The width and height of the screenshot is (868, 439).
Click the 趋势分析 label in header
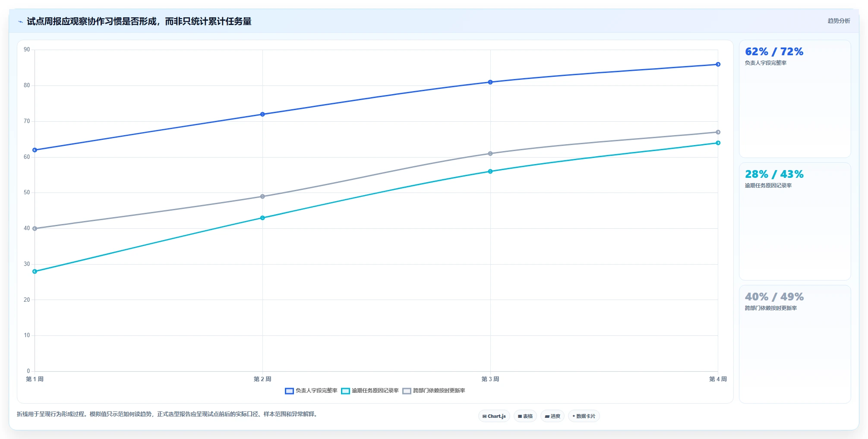point(839,21)
